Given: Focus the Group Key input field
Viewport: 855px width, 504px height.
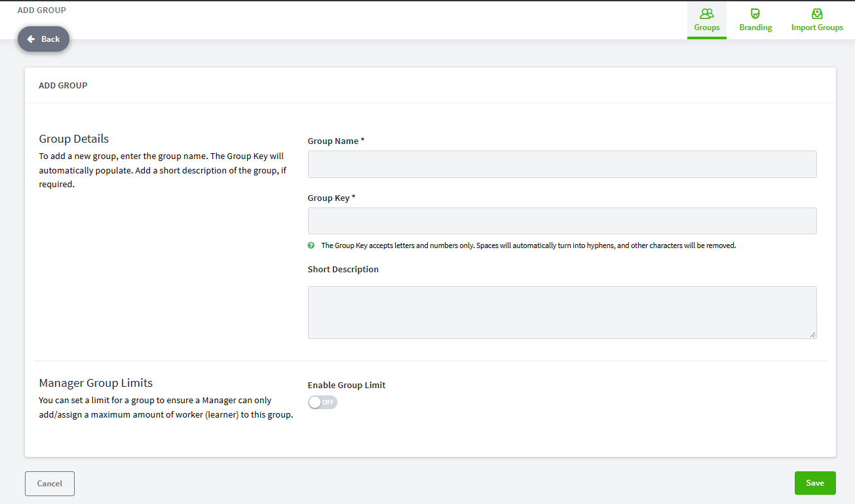Looking at the screenshot, I should click(562, 221).
